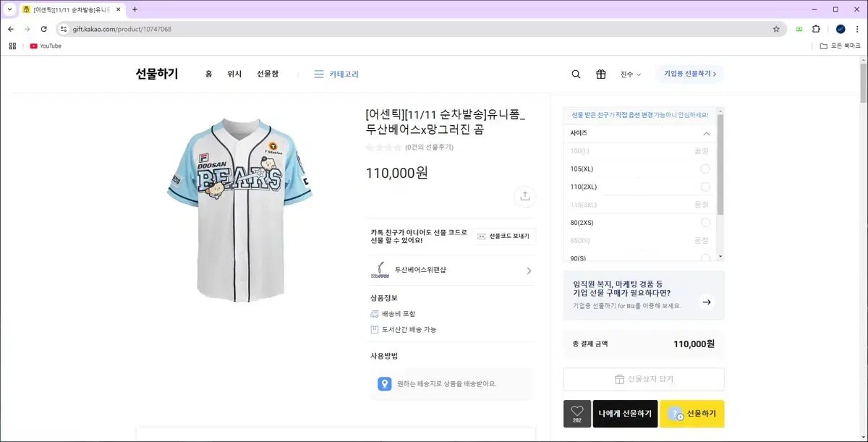The width and height of the screenshot is (868, 442).
Task: Select the 80(2XS) size option
Action: [x=641, y=222]
